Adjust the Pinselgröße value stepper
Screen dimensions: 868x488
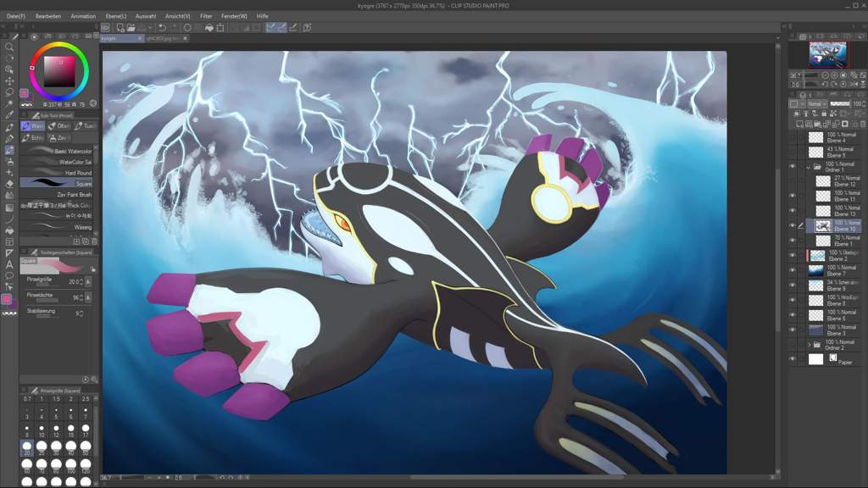click(81, 281)
